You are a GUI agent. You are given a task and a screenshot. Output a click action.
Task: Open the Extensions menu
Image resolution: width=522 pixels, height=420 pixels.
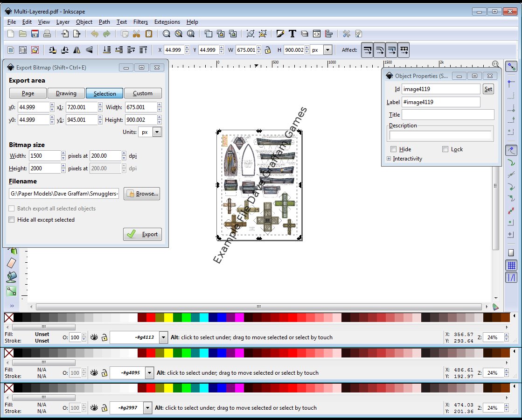167,22
